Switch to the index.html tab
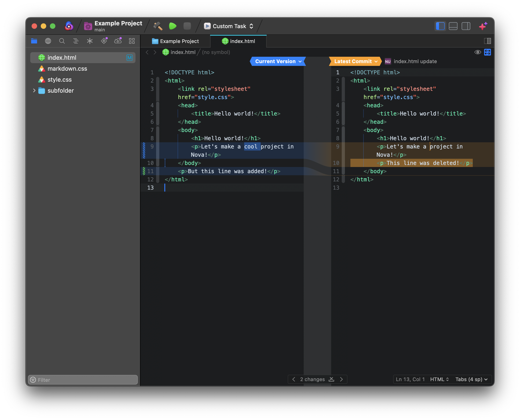This screenshot has height=420, width=520. point(238,41)
